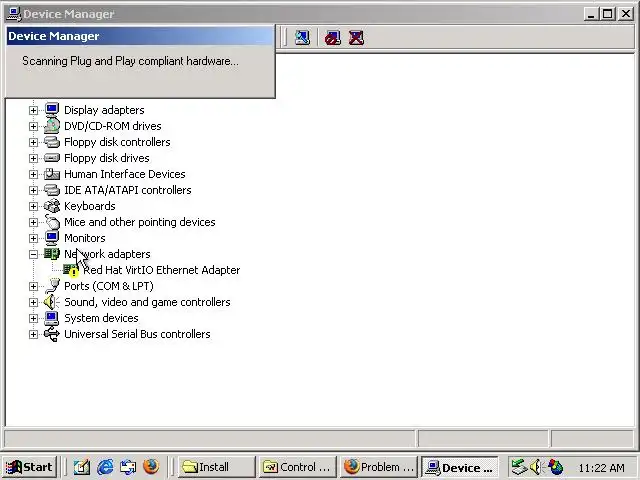Screen dimensions: 640x480
Task: Click the Floppy disk controllers category icon
Action: coord(52,142)
